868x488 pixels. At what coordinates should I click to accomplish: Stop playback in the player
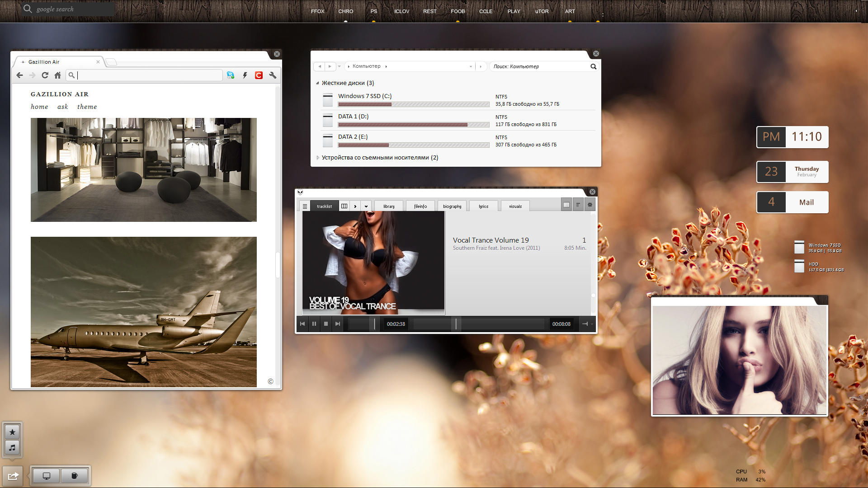pos(326,324)
